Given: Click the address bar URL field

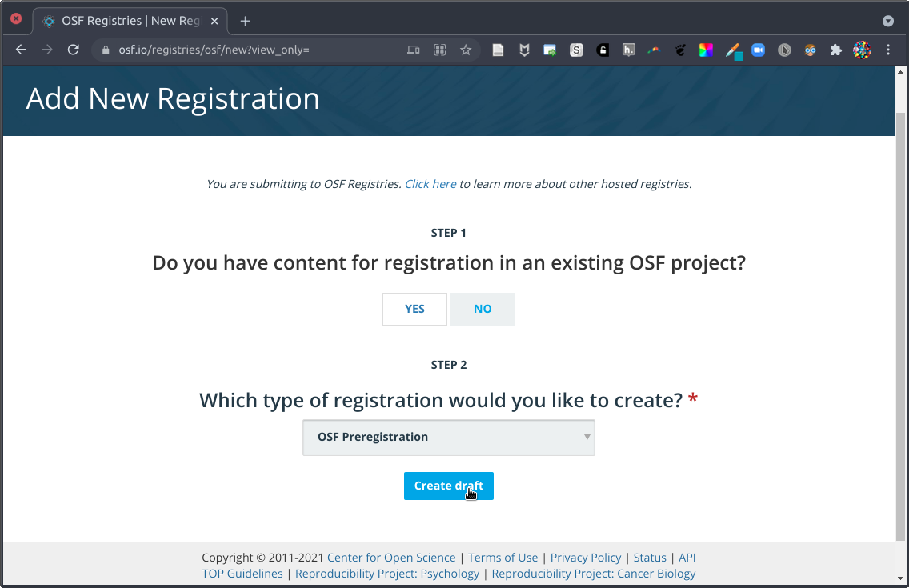Looking at the screenshot, I should pyautogui.click(x=256, y=50).
